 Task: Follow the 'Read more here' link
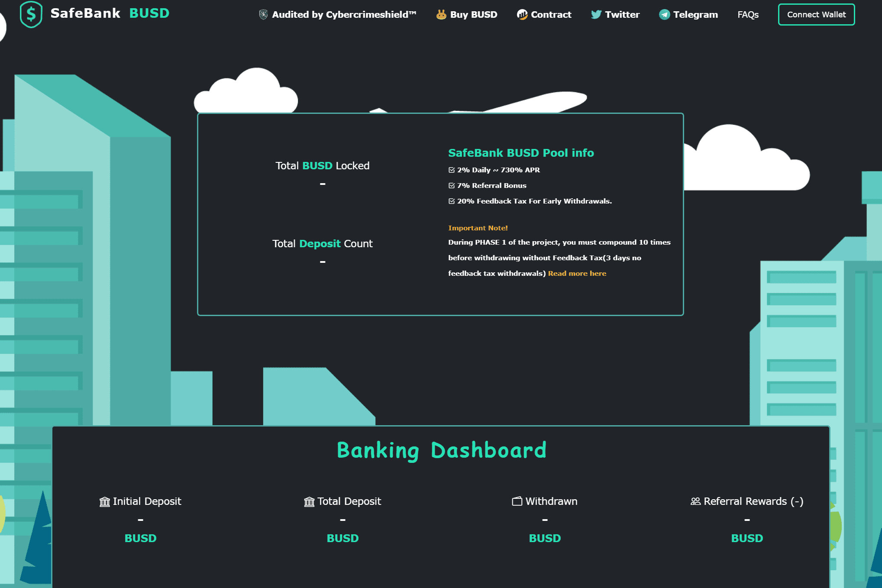pos(577,273)
